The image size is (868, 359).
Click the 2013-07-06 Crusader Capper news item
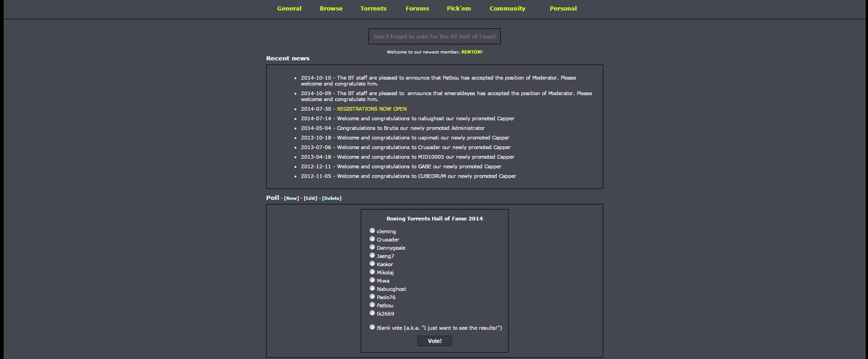[x=406, y=147]
